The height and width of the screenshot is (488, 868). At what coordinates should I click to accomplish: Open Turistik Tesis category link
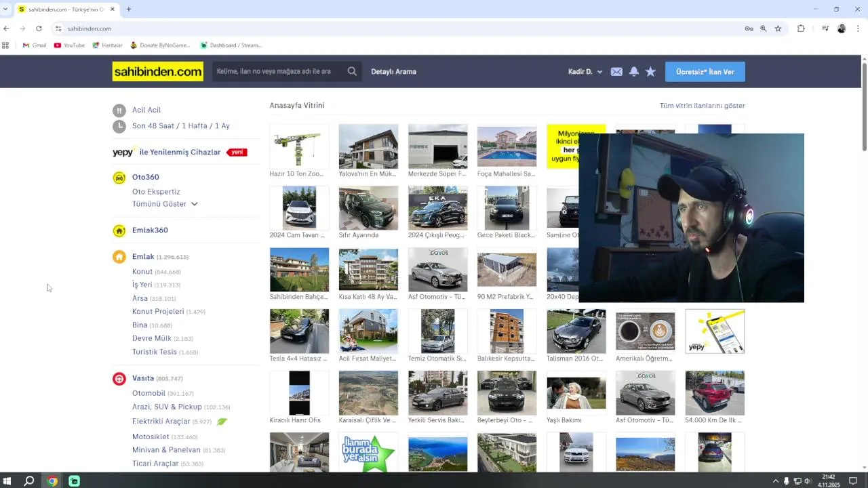tap(154, 352)
